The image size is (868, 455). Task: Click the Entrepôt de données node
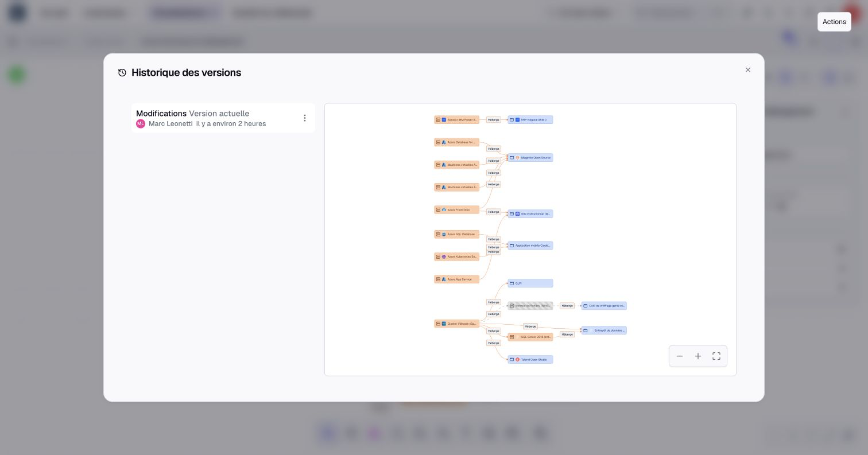point(604,330)
